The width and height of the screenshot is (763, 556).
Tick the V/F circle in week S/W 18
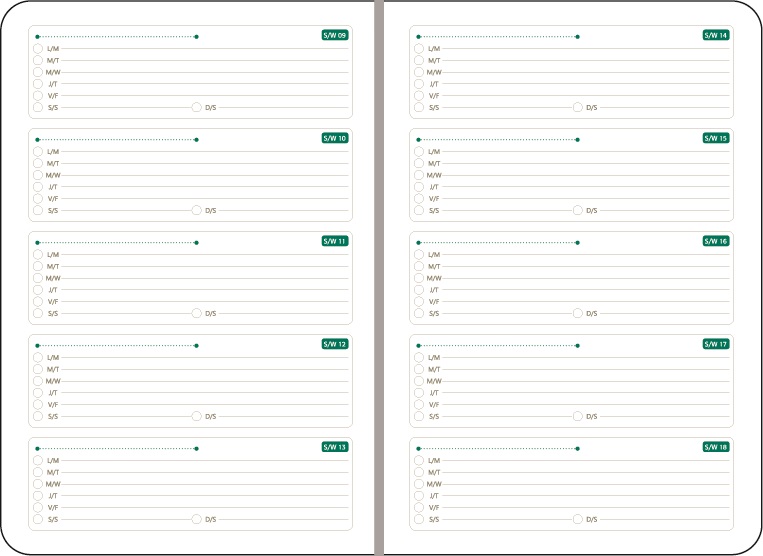point(419,507)
